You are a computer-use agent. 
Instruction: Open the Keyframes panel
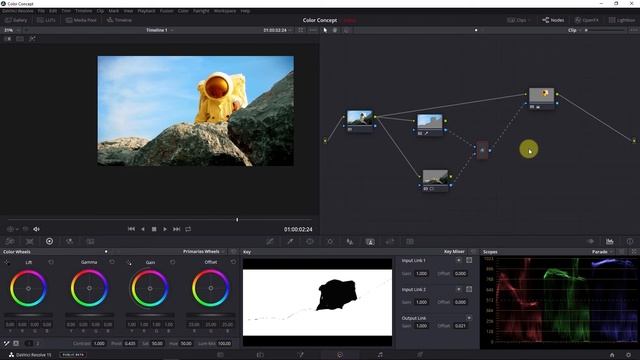click(590, 241)
